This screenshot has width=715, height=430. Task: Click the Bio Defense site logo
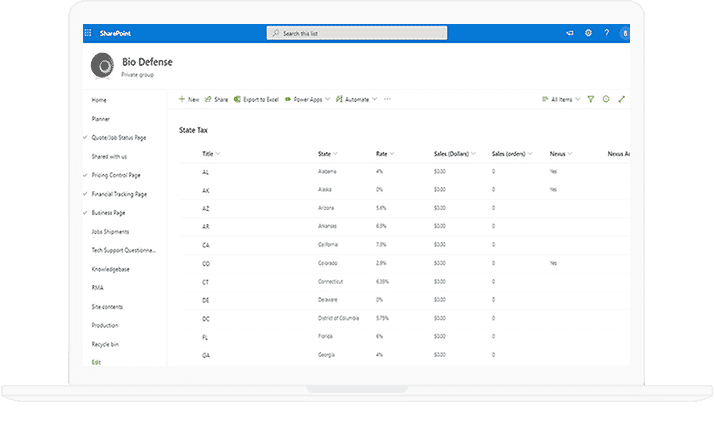coord(102,66)
